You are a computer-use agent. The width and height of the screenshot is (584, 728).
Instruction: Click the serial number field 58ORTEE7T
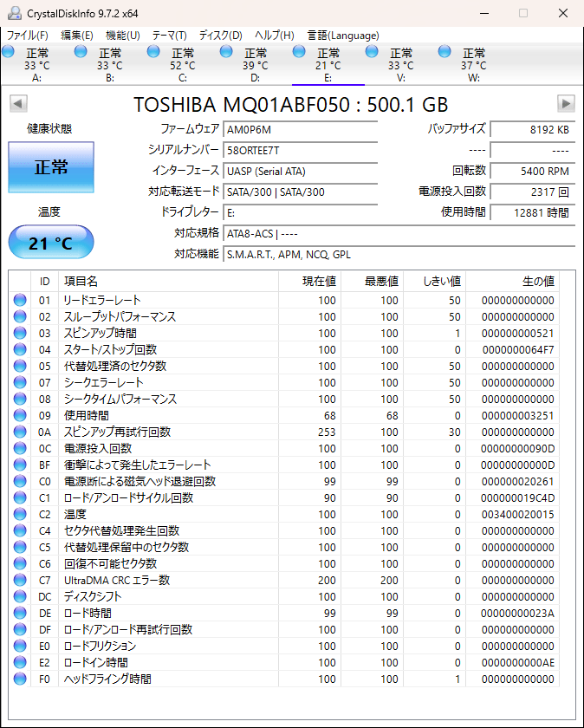coord(300,150)
